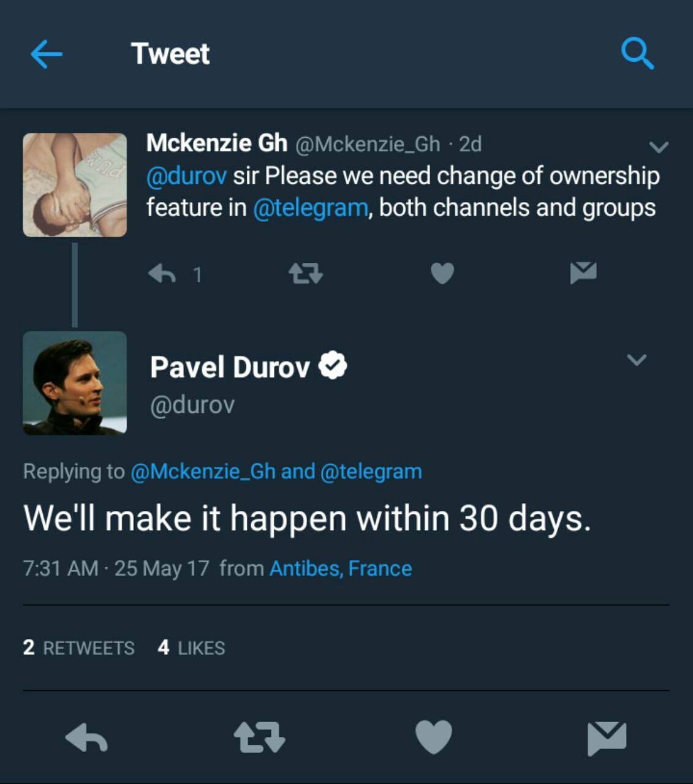This screenshot has height=784, width=693.
Task: Send Mckenzie Gh's tweet via direct message
Action: coord(583,273)
